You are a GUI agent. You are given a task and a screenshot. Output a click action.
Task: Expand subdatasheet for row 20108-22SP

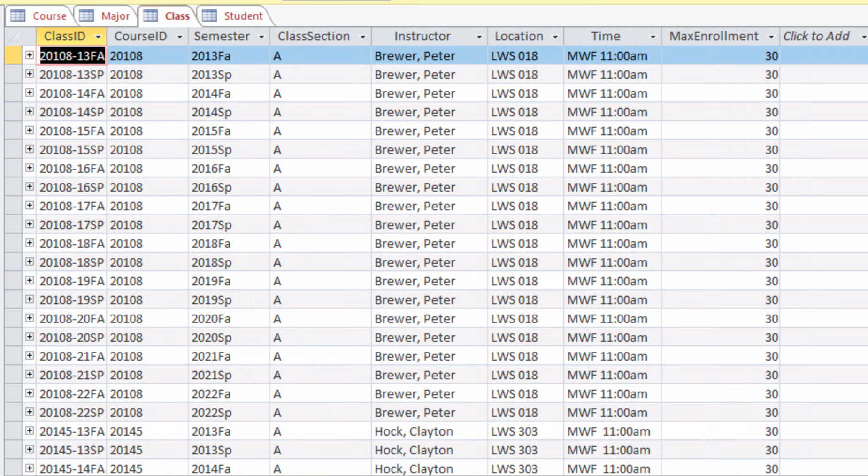(x=30, y=412)
